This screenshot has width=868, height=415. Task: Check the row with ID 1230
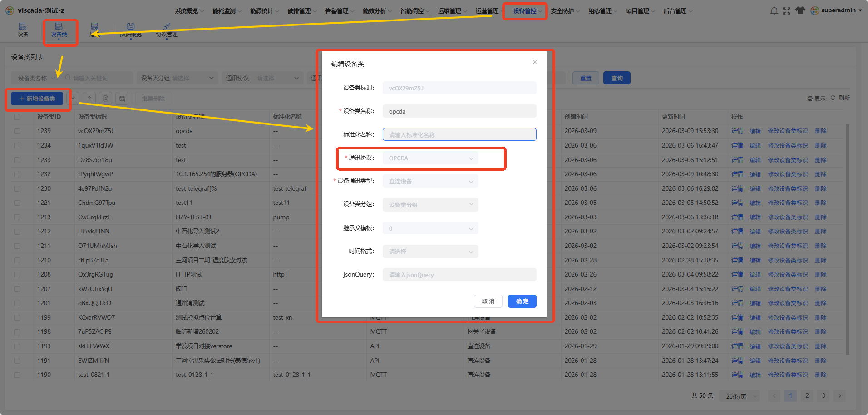coord(17,188)
